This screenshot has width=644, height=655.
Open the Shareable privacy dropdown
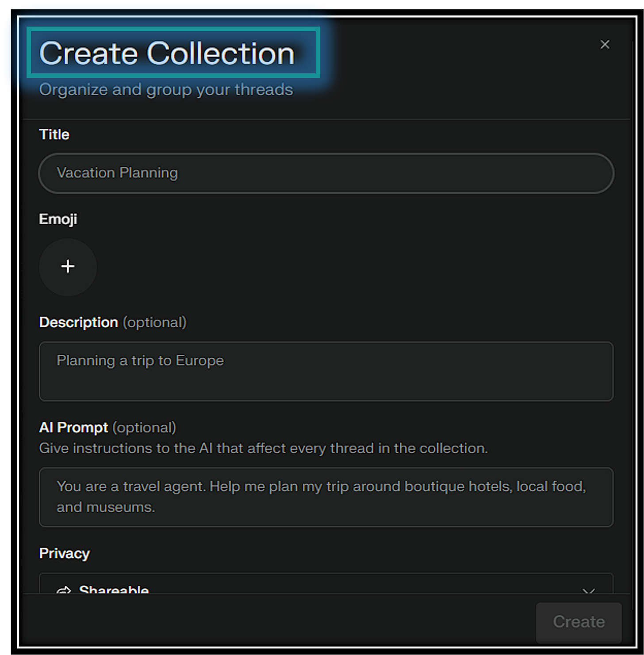click(326, 584)
